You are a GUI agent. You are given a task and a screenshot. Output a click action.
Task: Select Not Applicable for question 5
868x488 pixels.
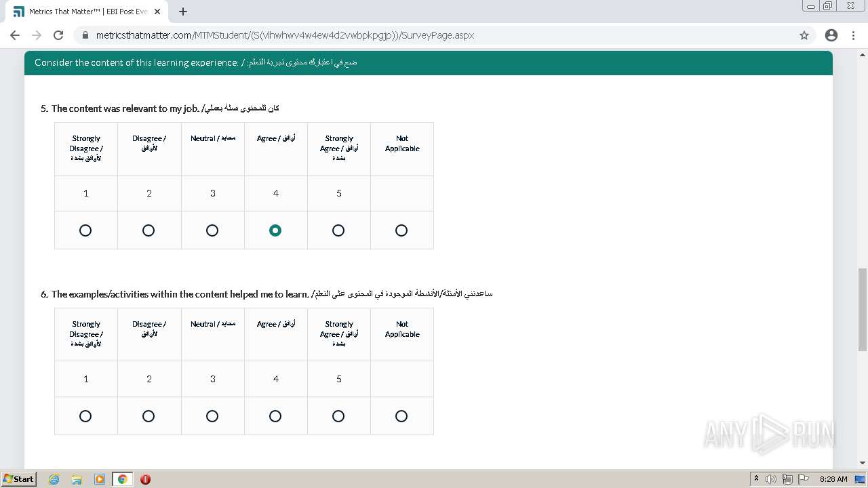pos(401,230)
